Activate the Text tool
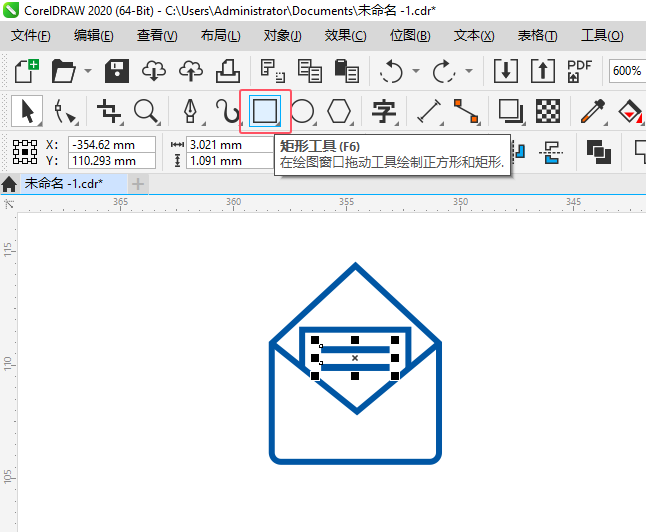This screenshot has height=532, width=646. tap(384, 111)
